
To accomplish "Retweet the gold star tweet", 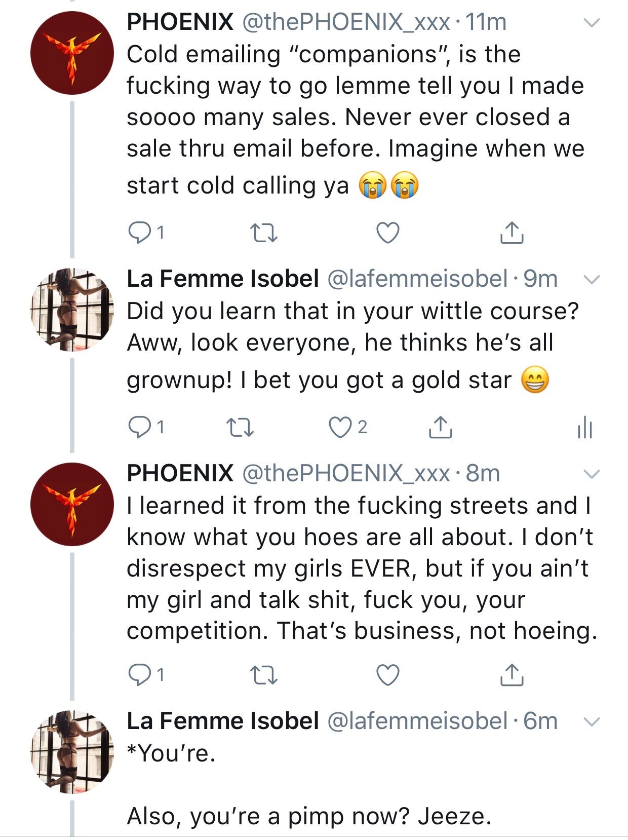I will [240, 428].
